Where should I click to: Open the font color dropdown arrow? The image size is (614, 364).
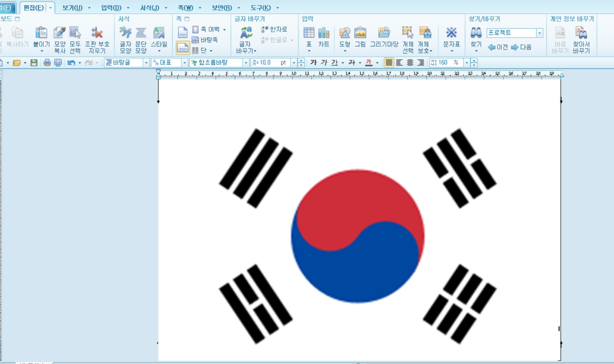point(377,63)
